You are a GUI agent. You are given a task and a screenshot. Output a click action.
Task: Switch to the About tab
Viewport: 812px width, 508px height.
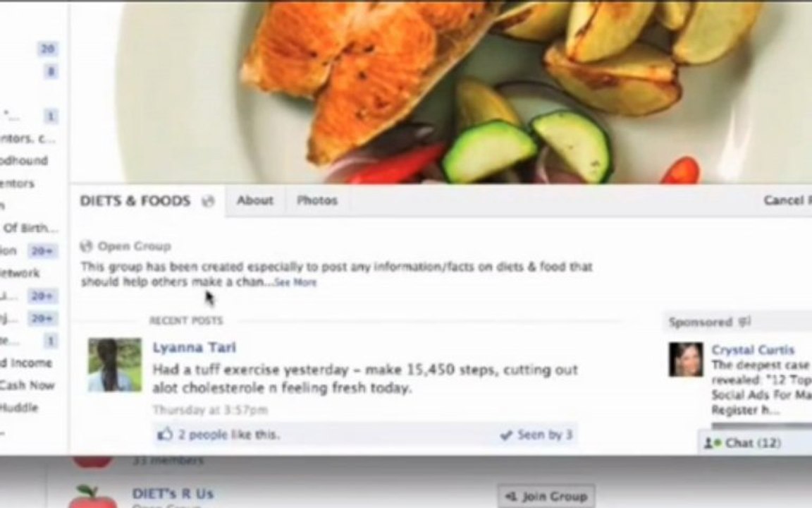254,200
